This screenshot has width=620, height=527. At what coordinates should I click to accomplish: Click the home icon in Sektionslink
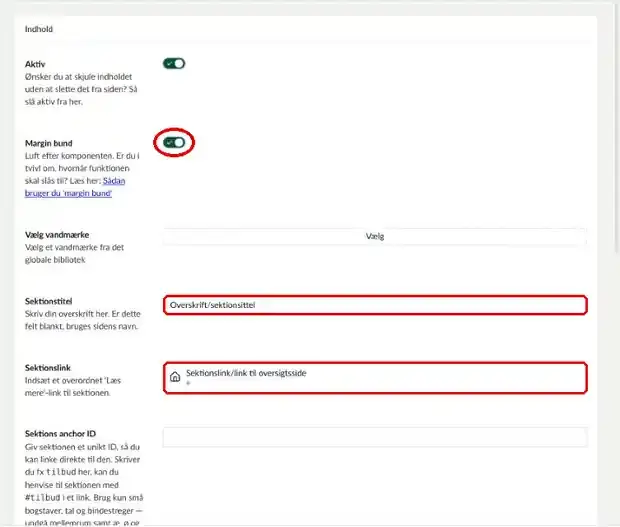coord(175,377)
